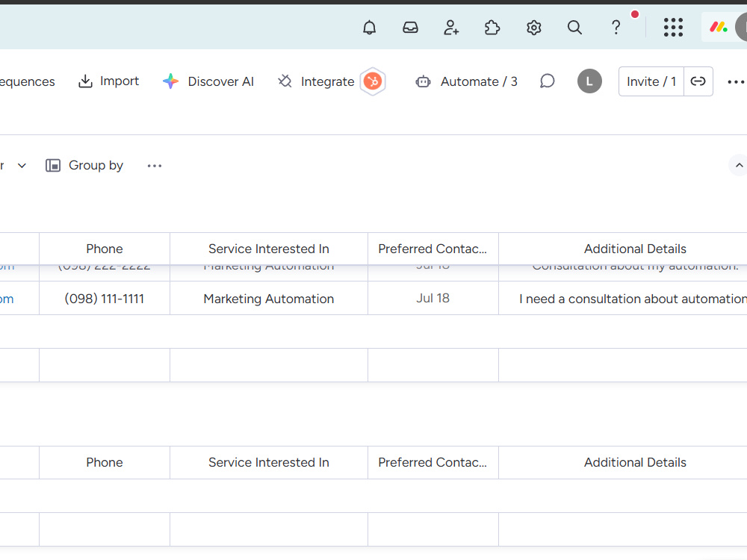Click the Invite / 1 button

pyautogui.click(x=651, y=81)
